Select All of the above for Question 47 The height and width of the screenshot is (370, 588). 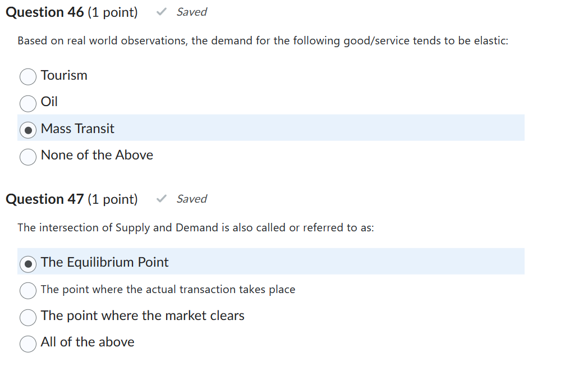pyautogui.click(x=27, y=344)
